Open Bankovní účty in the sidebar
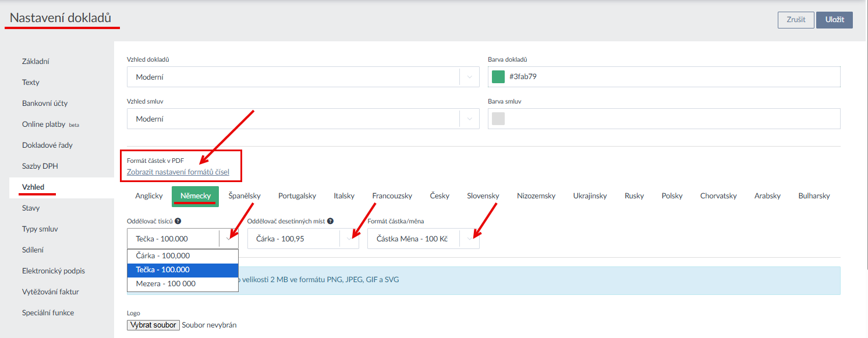 click(45, 104)
